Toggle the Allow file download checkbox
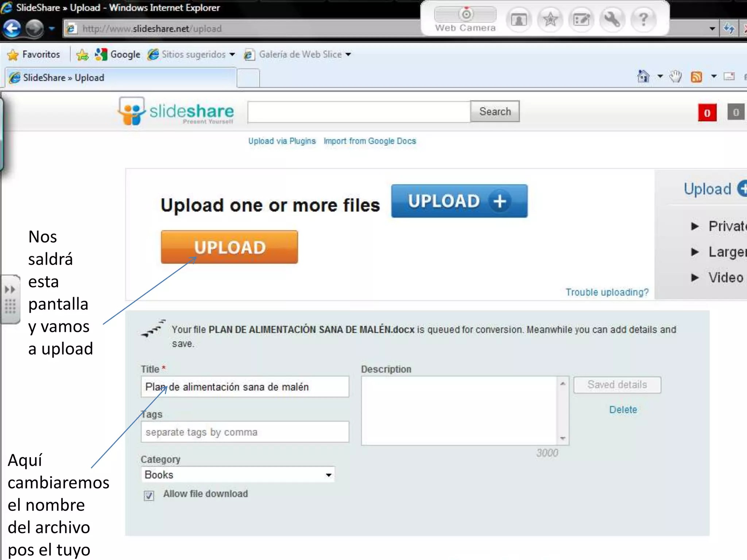This screenshot has width=747, height=560. click(x=149, y=495)
